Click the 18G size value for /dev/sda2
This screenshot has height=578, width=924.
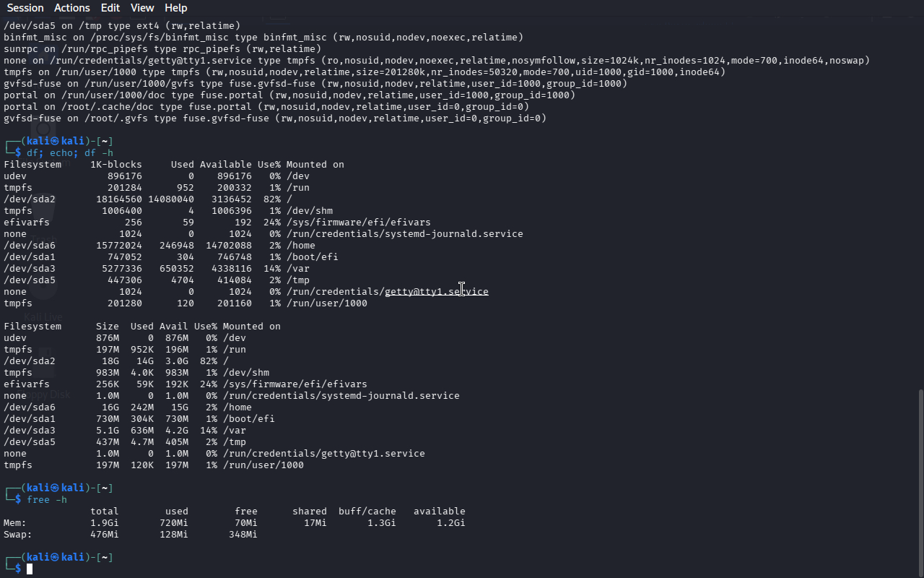click(110, 361)
